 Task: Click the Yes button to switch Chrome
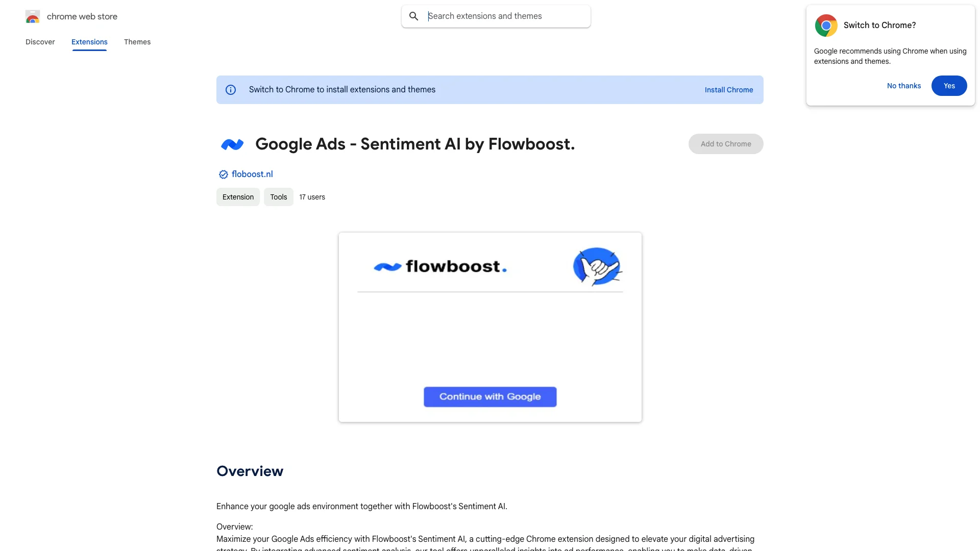click(949, 85)
